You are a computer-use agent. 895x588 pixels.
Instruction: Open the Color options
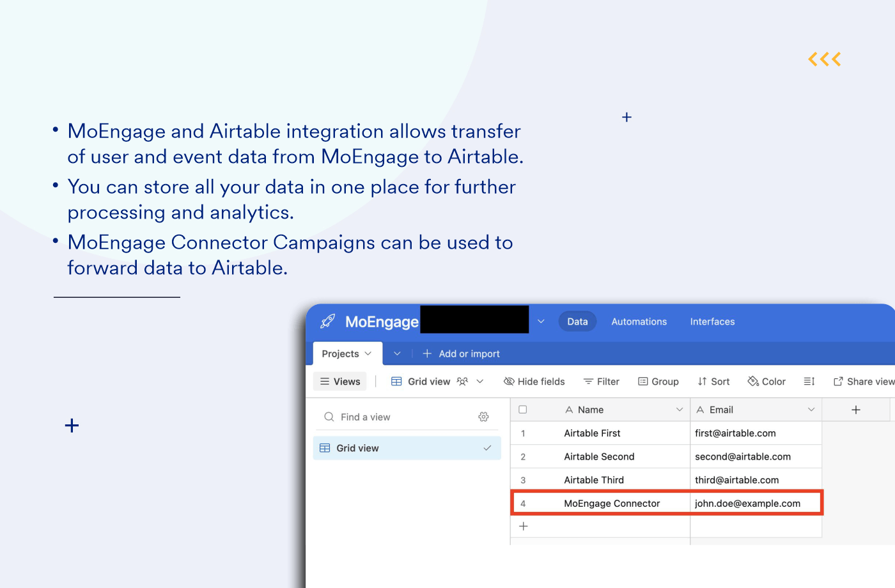click(x=767, y=382)
